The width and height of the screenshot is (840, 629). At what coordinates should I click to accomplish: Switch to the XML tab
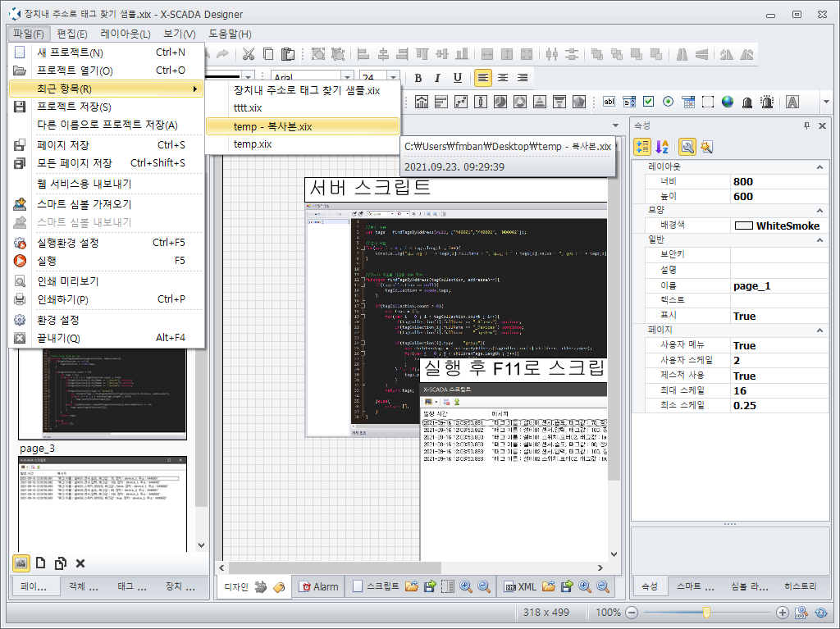coord(521,586)
